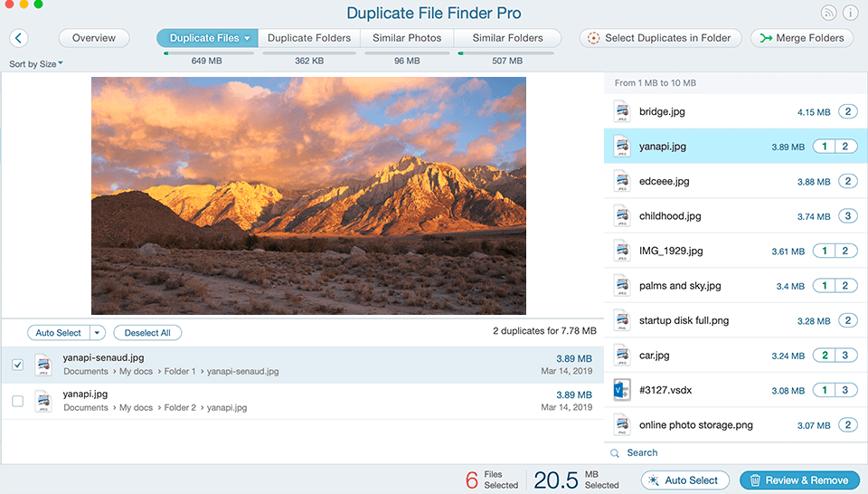The width and height of the screenshot is (868, 494).
Task: Toggle the selected-1 badge for IMG_1929.jpg
Action: (825, 251)
